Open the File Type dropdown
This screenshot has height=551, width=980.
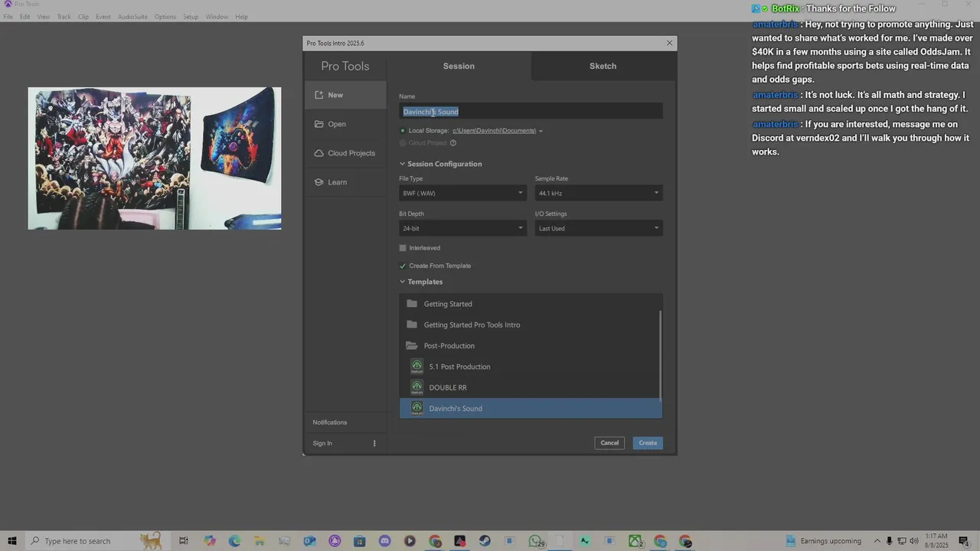pos(462,193)
